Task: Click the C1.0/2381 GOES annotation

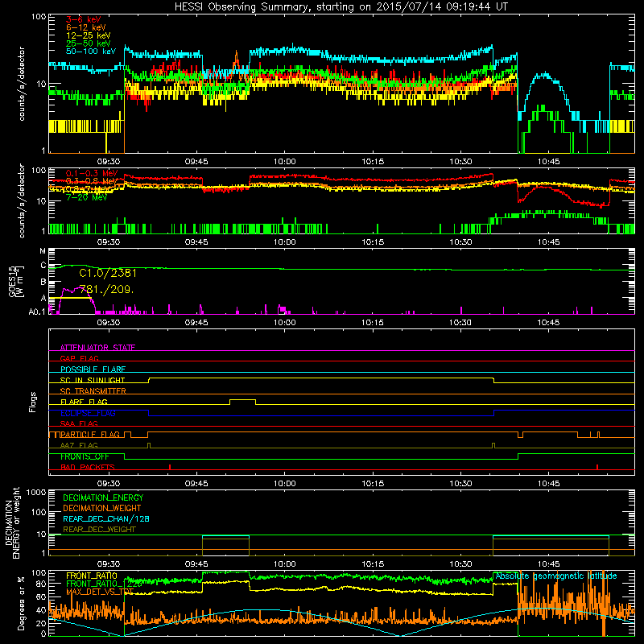Action: tap(108, 273)
